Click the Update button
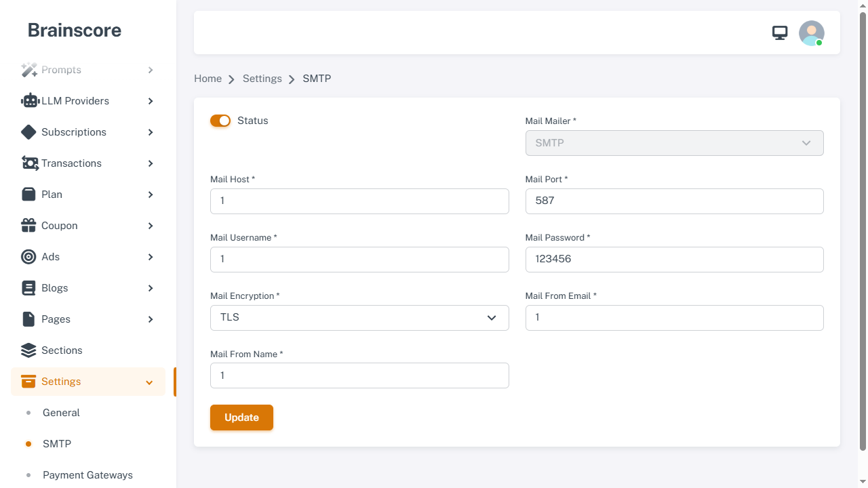Viewport: 868px width, 488px height. tap(241, 418)
